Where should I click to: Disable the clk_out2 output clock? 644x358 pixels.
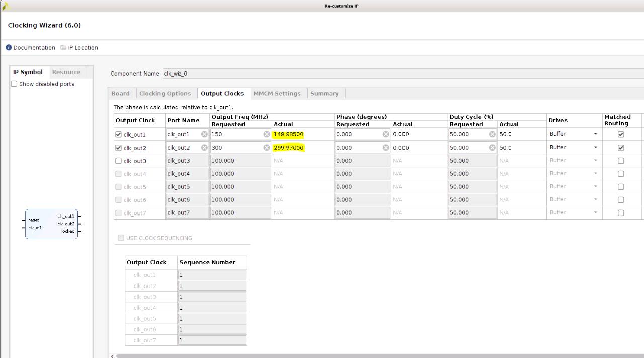coord(119,148)
